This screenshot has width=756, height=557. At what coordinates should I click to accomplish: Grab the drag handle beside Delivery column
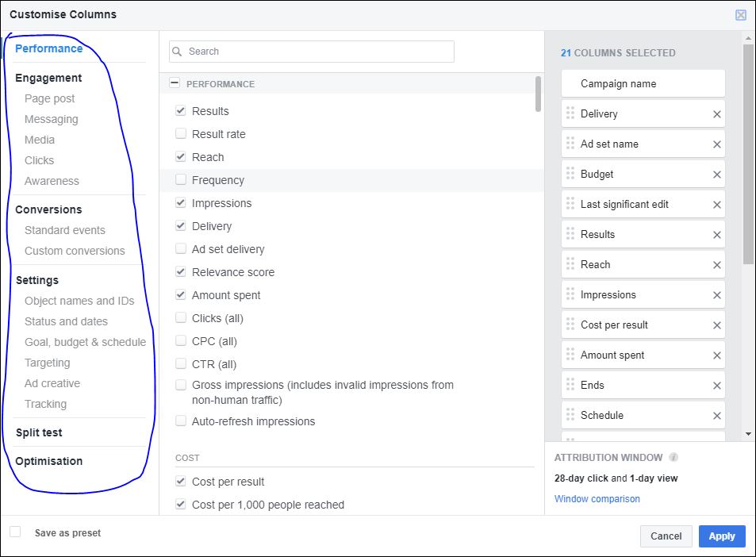(569, 113)
